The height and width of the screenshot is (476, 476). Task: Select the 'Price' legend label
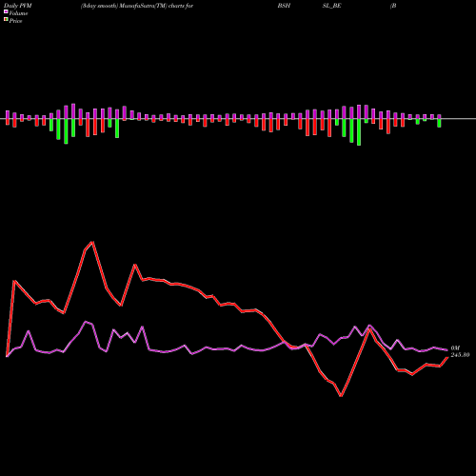(x=15, y=21)
